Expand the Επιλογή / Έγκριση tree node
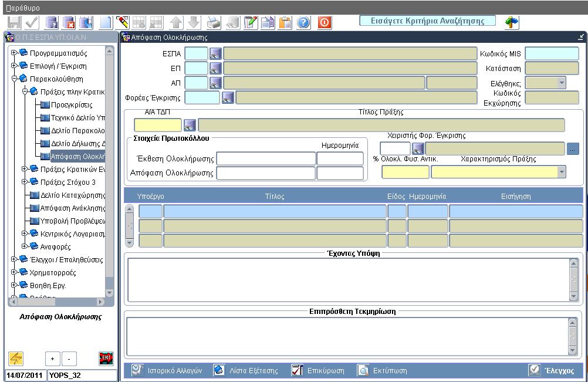 click(13, 66)
